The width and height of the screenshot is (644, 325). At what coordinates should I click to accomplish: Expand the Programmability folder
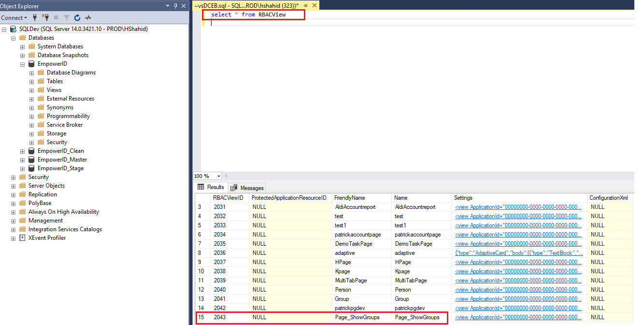32,116
